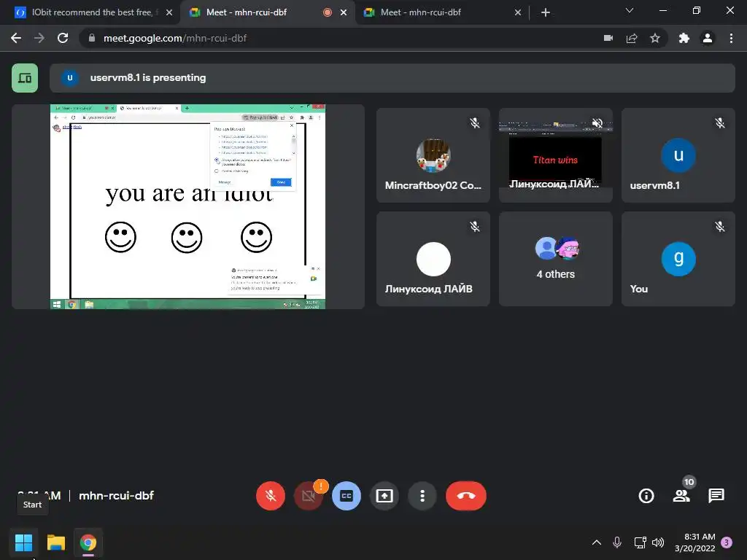
Task: Open the three-dot more options menu in Meet
Action: tap(422, 496)
